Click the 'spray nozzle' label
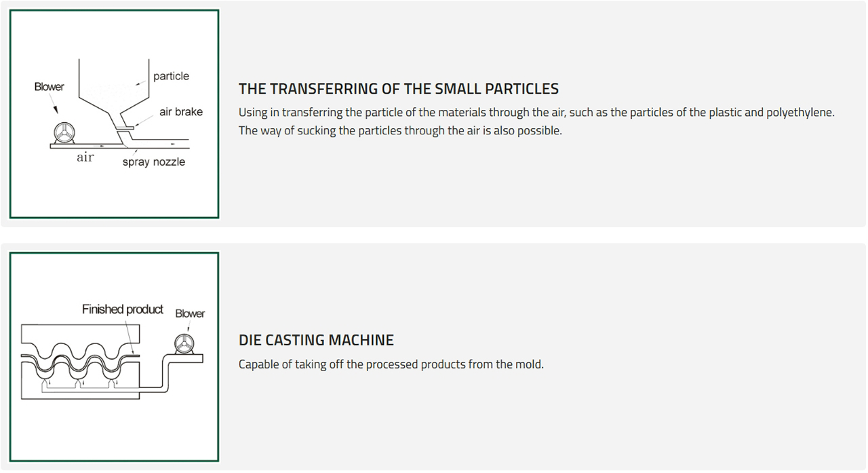Viewport: 868px width, 473px height. pos(153,162)
